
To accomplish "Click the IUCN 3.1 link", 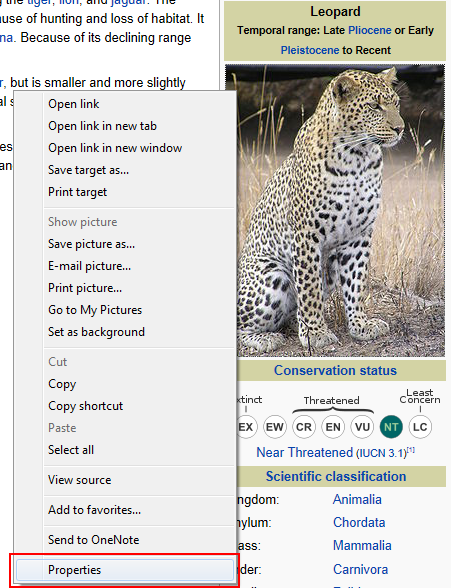I will [382, 453].
